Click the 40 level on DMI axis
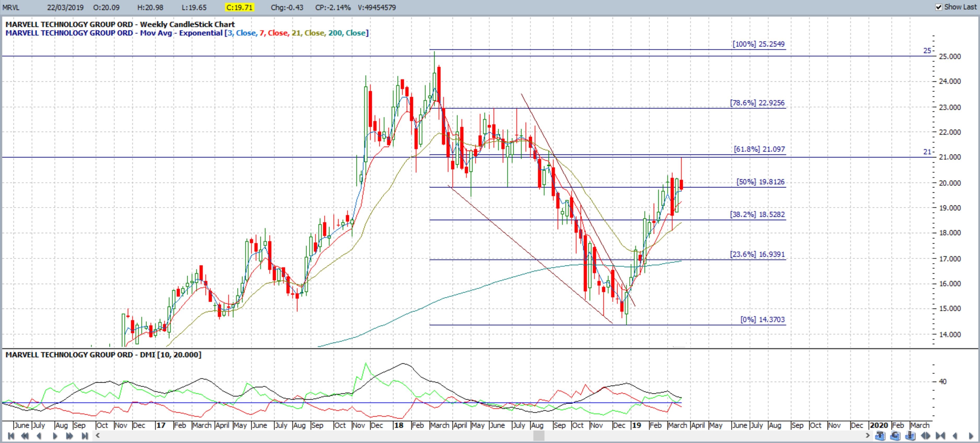The height and width of the screenshot is (443, 980). tap(942, 381)
